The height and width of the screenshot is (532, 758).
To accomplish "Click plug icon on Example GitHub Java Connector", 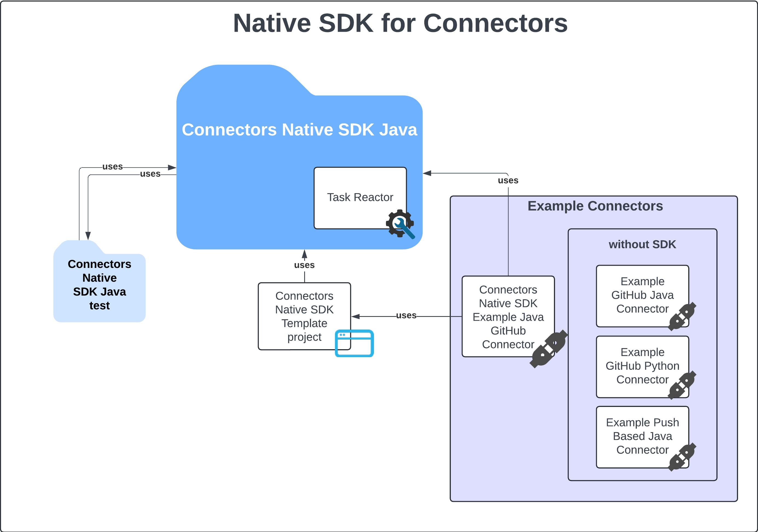I will pos(682,316).
